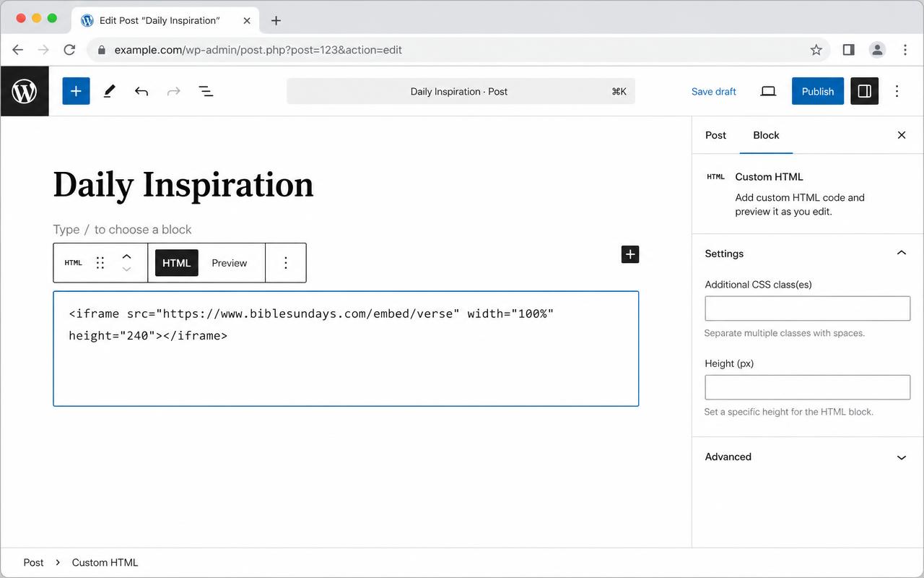Go back in browser history
This screenshot has width=924, height=578.
tap(18, 50)
